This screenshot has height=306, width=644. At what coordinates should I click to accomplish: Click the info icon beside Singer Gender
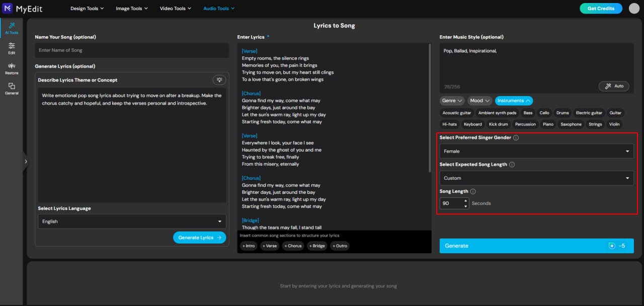click(x=516, y=137)
